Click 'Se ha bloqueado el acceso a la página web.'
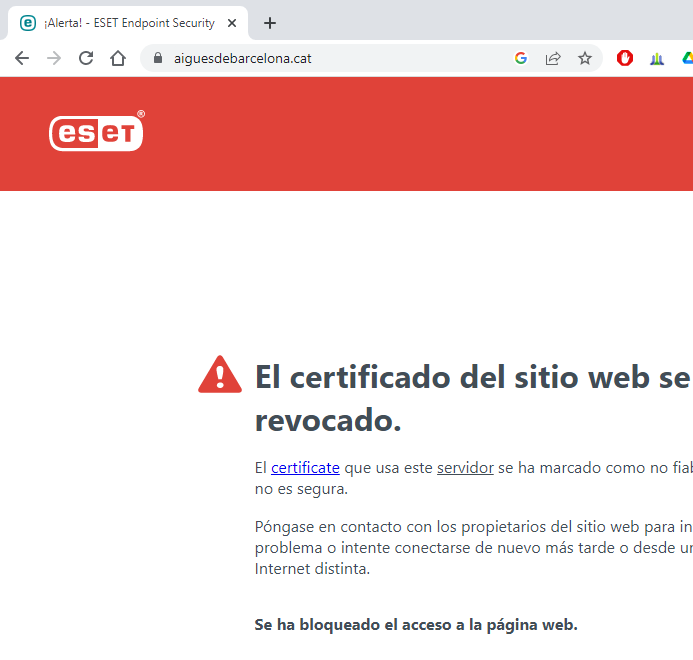This screenshot has width=693, height=660. coord(416,625)
